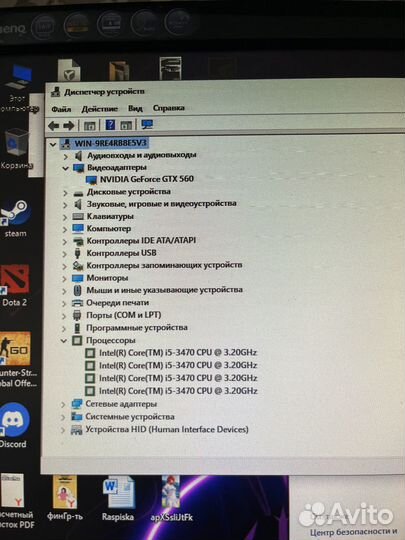The width and height of the screenshot is (405, 540).
Task: Expand the Контроллеры USB category
Action: click(64, 254)
